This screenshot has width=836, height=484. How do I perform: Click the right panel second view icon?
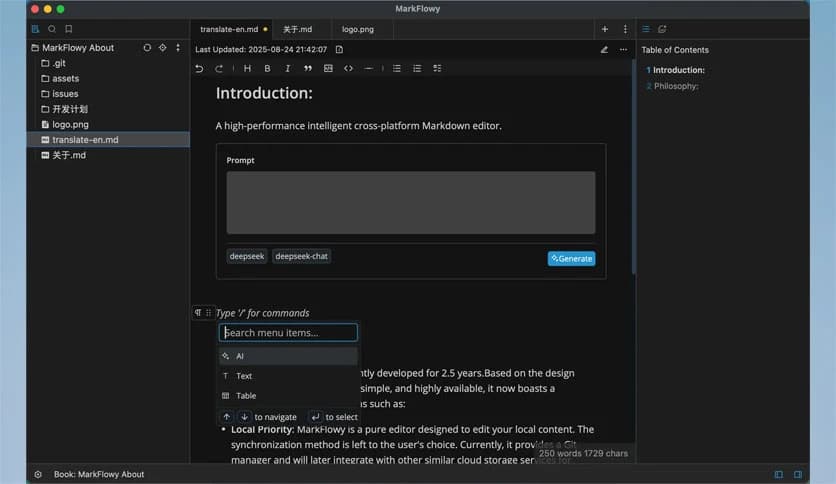[x=662, y=29]
